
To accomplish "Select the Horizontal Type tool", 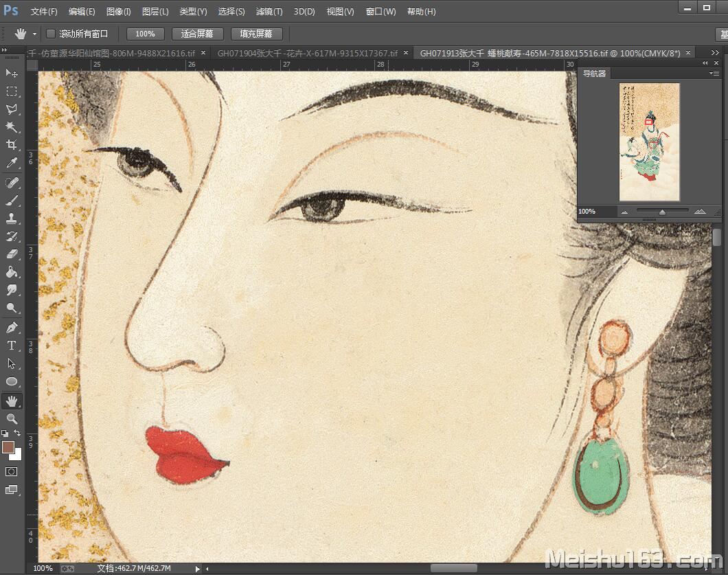I will pyautogui.click(x=12, y=346).
